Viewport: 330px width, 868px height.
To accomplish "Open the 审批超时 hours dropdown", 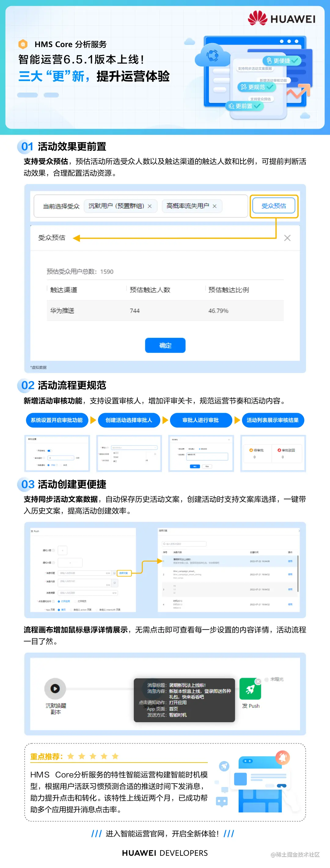I will 61,458.
